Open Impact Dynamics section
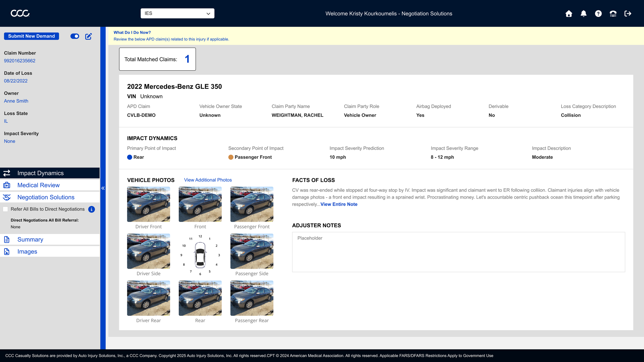This screenshot has width=644, height=362. tap(50, 173)
